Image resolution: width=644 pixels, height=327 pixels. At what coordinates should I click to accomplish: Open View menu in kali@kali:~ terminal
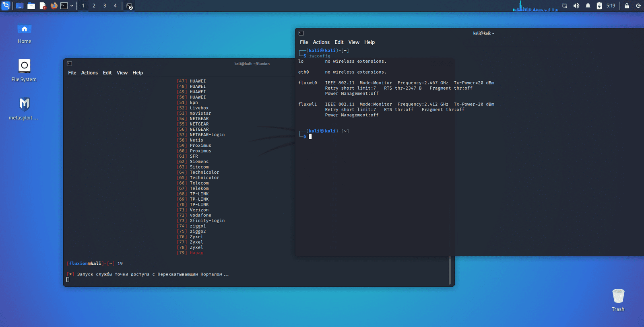pyautogui.click(x=354, y=42)
